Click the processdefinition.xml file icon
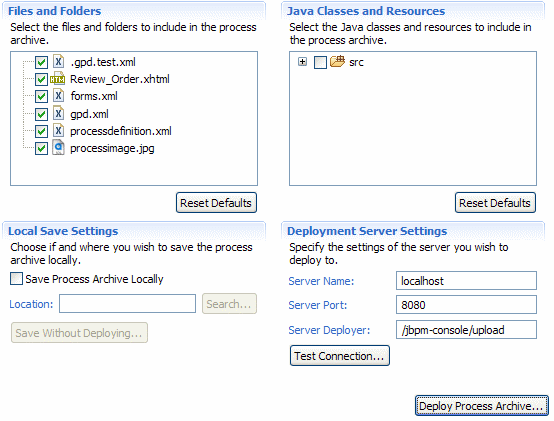Screen dimensions: 554x421 58,131
